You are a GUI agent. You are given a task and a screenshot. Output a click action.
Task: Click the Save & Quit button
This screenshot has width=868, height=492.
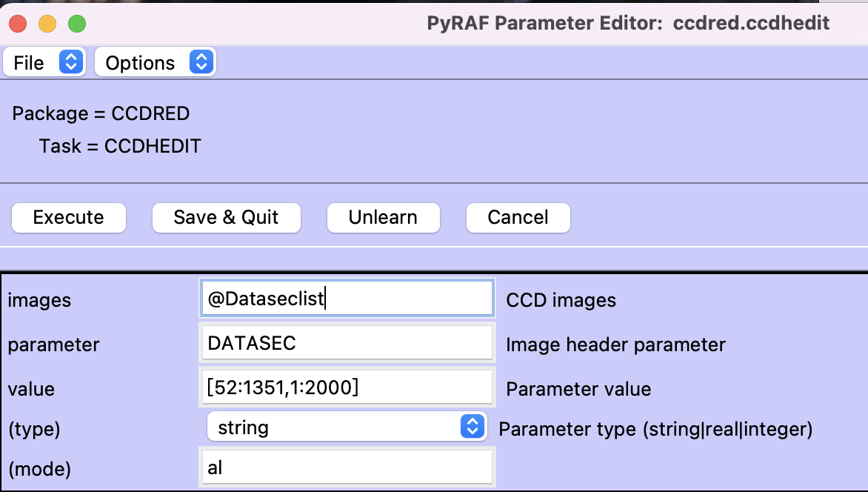226,217
